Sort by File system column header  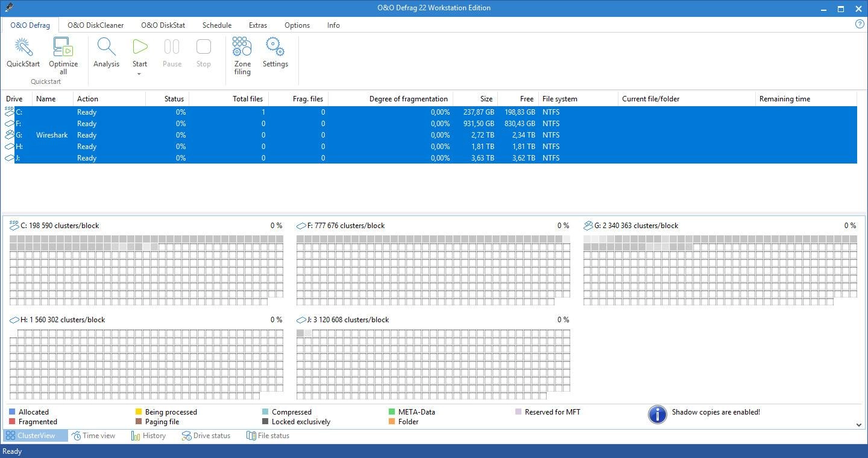[x=578, y=99]
